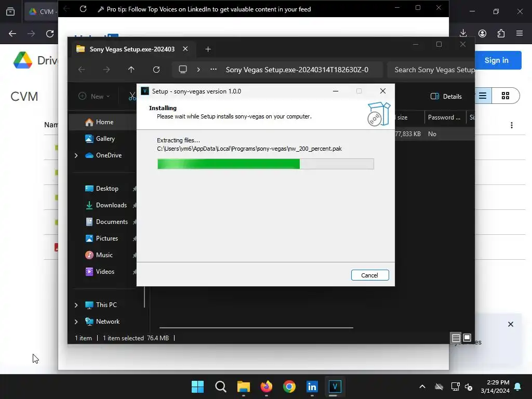
Task: Open the Drive row three-dots menu
Action: coord(512,125)
